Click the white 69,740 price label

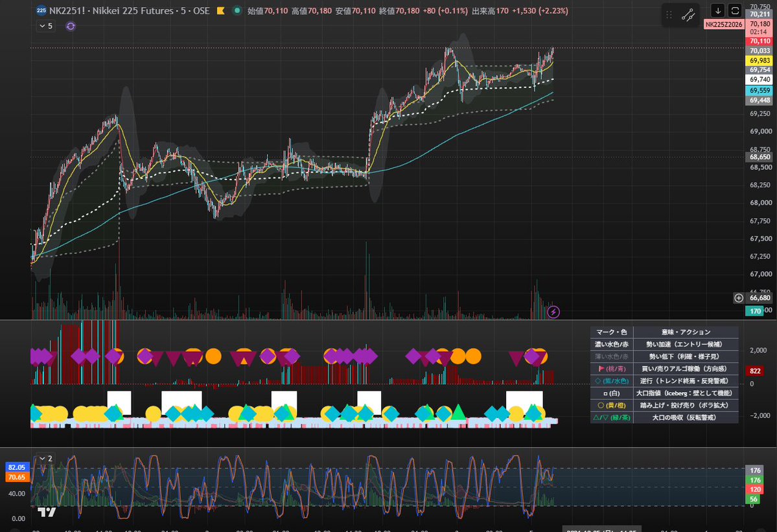tap(759, 79)
